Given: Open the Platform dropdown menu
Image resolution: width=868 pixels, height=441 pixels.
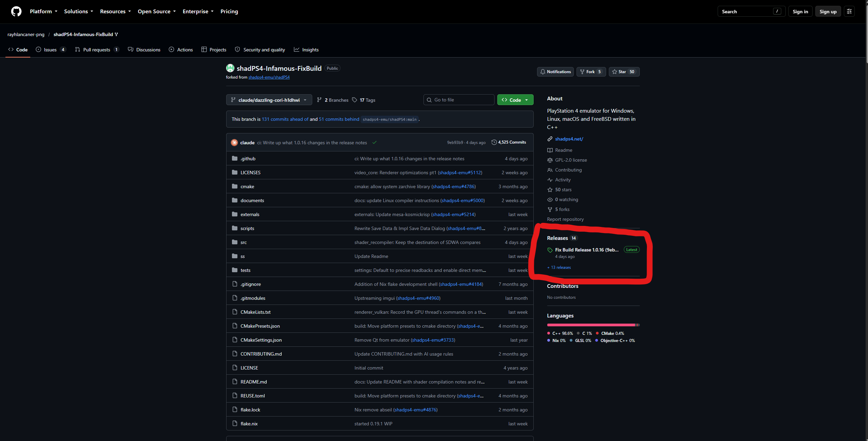Looking at the screenshot, I should click(44, 12).
